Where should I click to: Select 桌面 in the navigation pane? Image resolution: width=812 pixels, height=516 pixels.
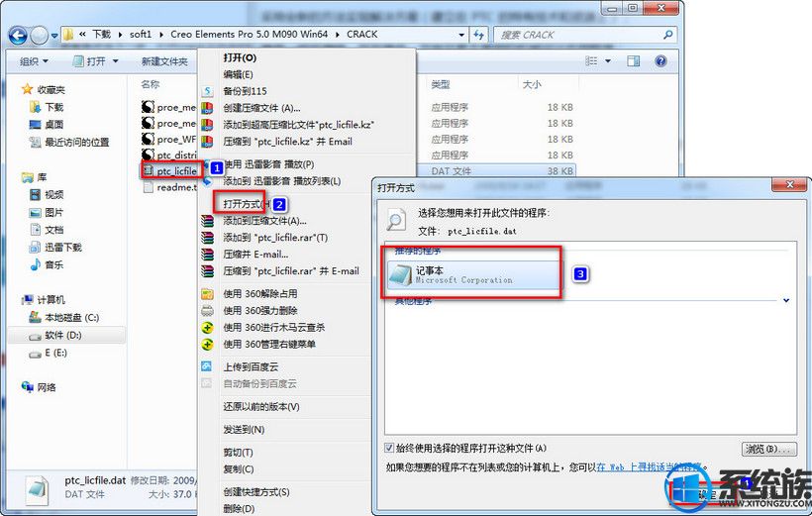pos(47,125)
